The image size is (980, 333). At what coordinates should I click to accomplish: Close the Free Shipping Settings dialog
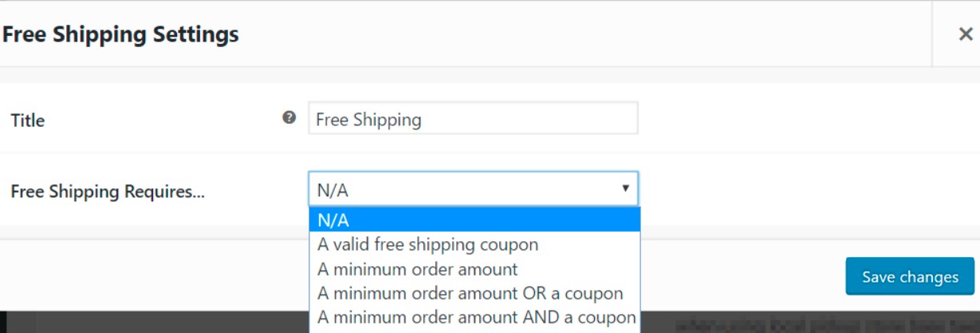965,34
